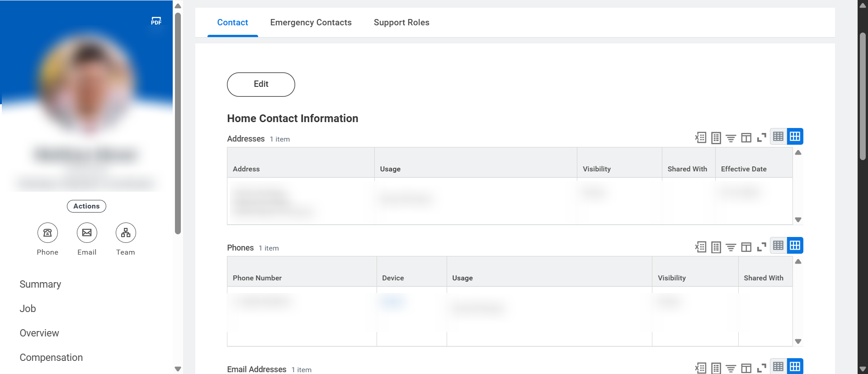Click the Email envelope icon
Image resolution: width=868 pixels, height=374 pixels.
coord(87,233)
